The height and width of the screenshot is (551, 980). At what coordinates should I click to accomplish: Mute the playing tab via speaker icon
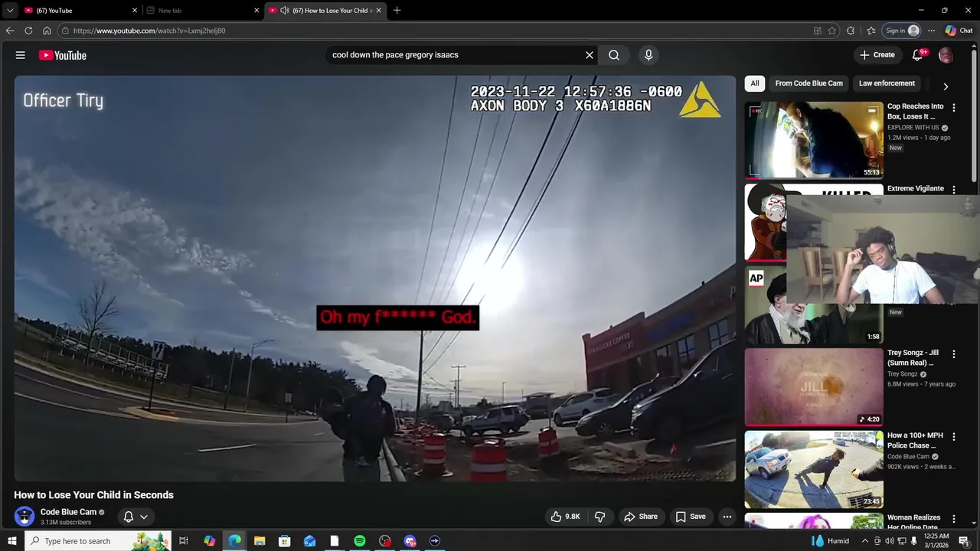[x=285, y=11]
